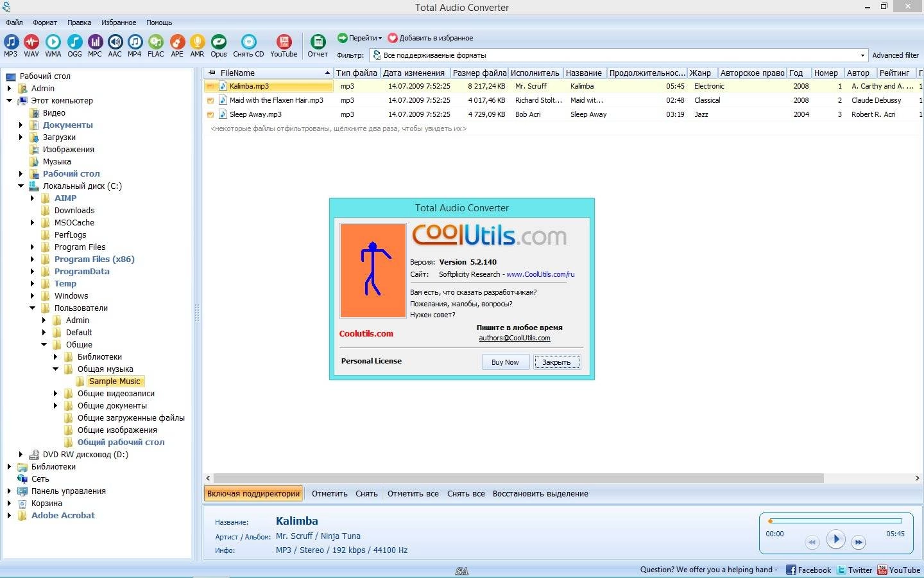
Task: Select APE format icon
Action: point(177,45)
